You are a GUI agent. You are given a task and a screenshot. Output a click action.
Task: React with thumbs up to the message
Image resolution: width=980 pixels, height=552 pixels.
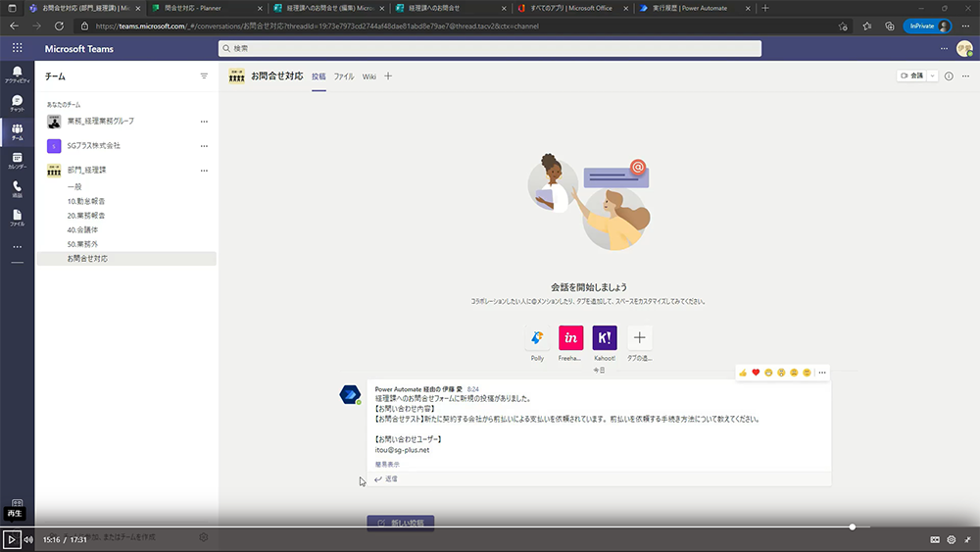click(743, 373)
